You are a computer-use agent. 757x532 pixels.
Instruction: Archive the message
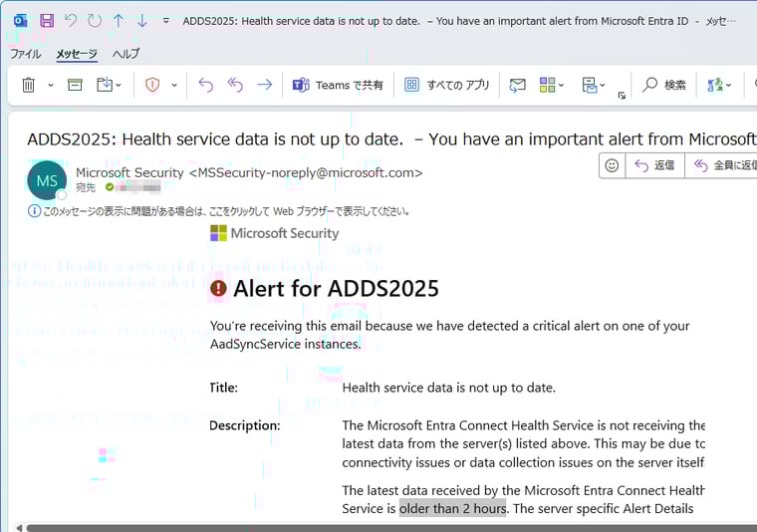click(x=75, y=85)
